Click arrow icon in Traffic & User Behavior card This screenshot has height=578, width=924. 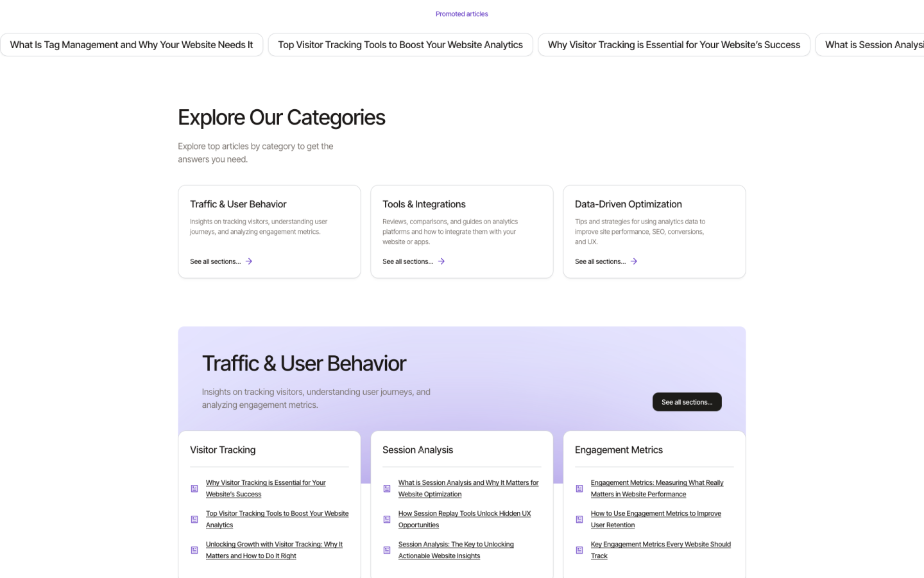click(249, 261)
